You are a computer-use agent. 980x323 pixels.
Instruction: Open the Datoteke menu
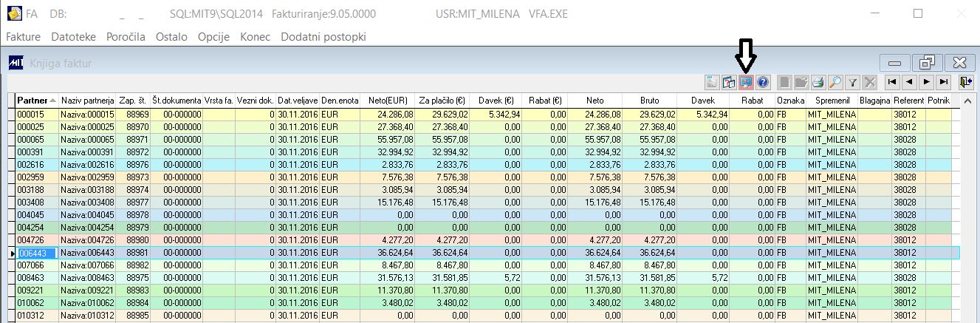[73, 36]
